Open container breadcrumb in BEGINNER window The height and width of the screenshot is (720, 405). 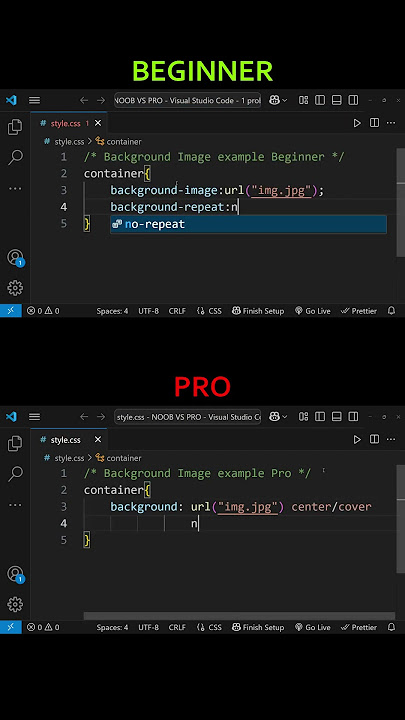click(118, 142)
